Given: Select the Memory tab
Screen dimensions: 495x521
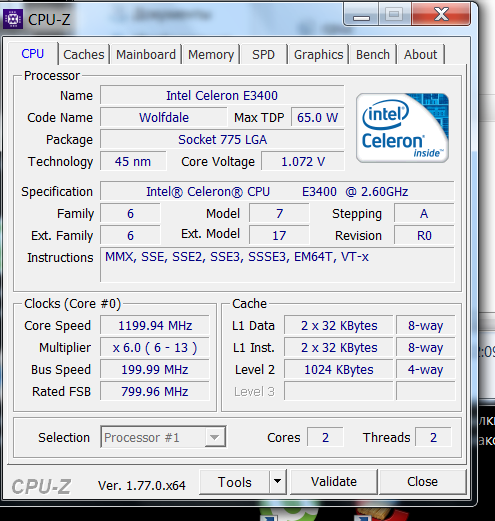Looking at the screenshot, I should (x=211, y=54).
